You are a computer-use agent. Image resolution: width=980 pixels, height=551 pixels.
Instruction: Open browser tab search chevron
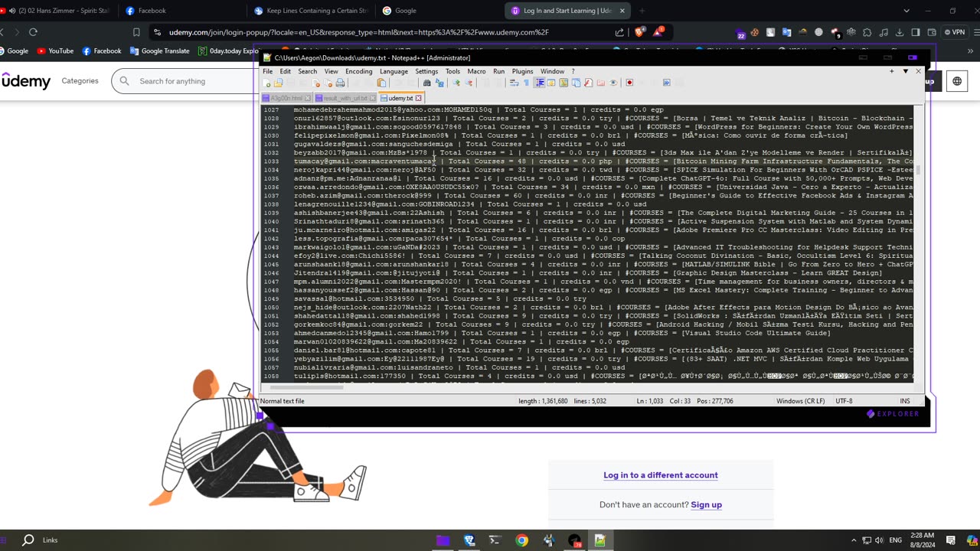(x=906, y=11)
